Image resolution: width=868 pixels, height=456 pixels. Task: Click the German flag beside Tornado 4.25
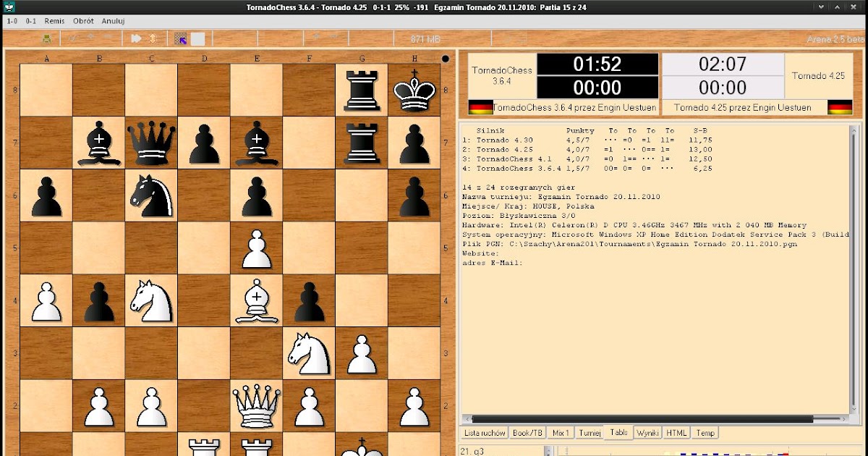pos(839,107)
